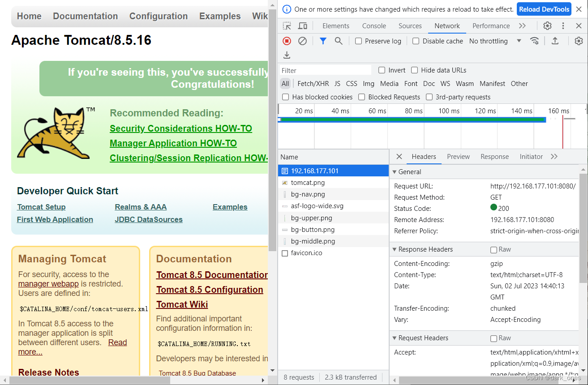
Task: Switch to the Console panel
Action: click(x=374, y=26)
